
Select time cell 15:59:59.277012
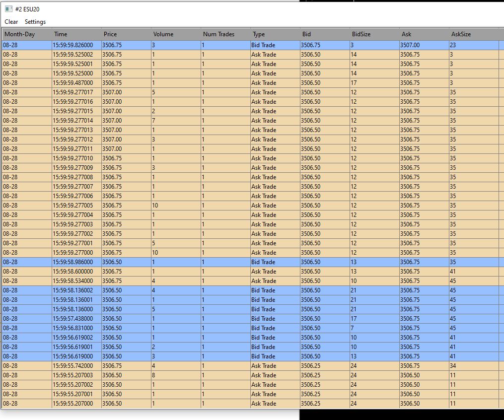pos(76,140)
